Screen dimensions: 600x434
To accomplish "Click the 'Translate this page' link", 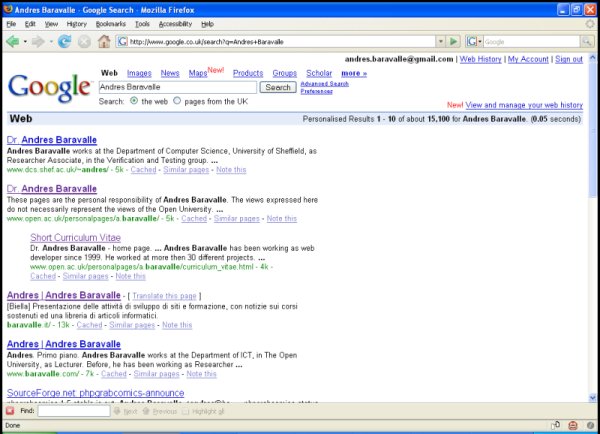I will [x=164, y=296].
